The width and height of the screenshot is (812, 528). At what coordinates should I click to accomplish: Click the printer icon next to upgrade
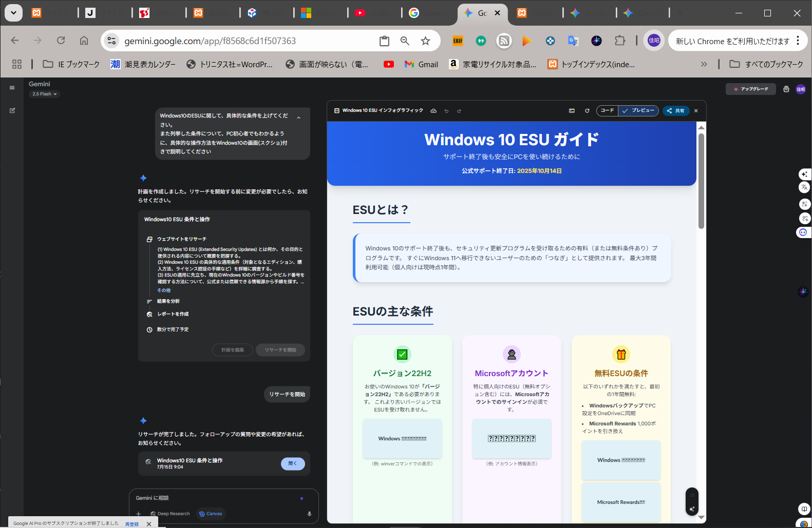point(786,89)
